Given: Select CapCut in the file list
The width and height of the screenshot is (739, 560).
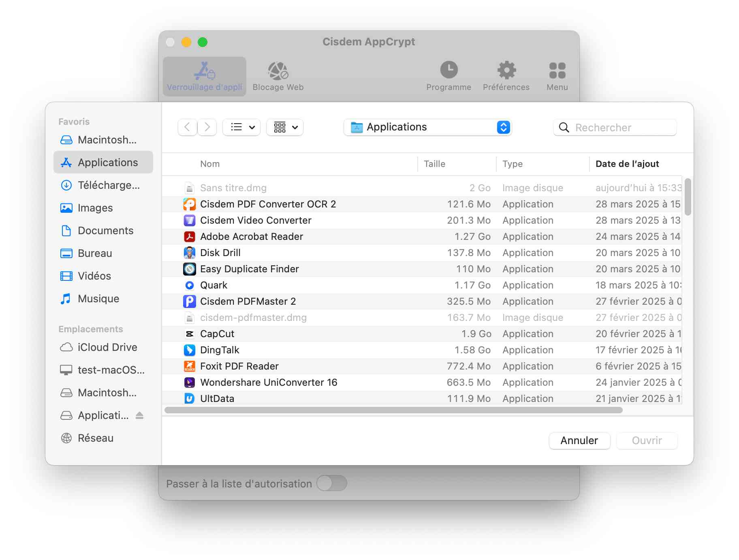Looking at the screenshot, I should [x=422, y=334].
